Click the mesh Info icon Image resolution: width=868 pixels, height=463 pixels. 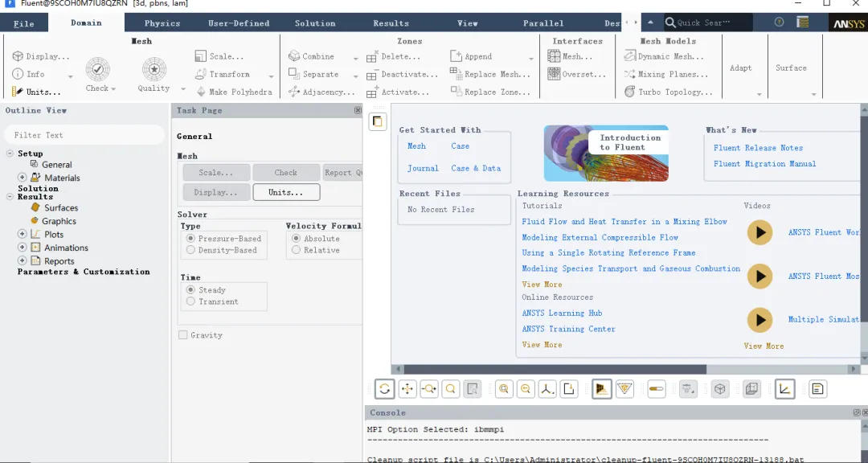coord(18,74)
